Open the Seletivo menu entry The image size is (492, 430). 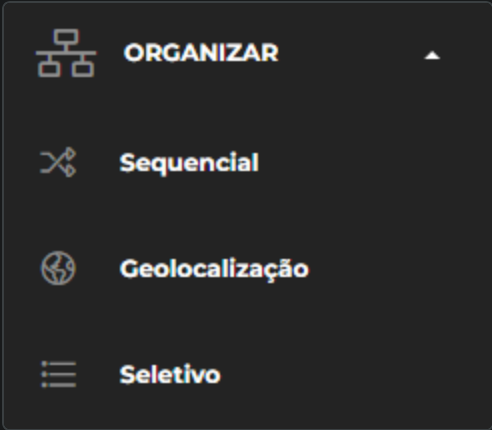(x=247, y=375)
